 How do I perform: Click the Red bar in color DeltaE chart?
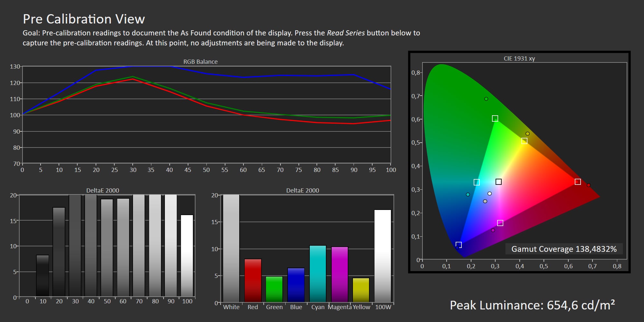(x=253, y=280)
